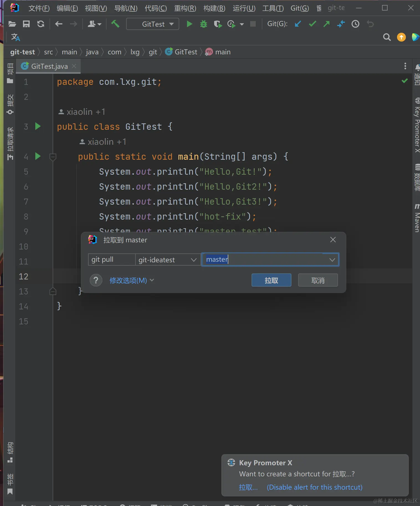
Task: Navigate back with the left arrow icon
Action: [59, 24]
